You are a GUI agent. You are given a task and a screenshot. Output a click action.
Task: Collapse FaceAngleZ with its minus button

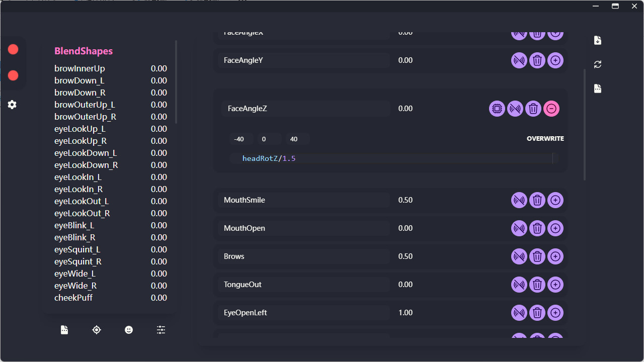pos(551,108)
